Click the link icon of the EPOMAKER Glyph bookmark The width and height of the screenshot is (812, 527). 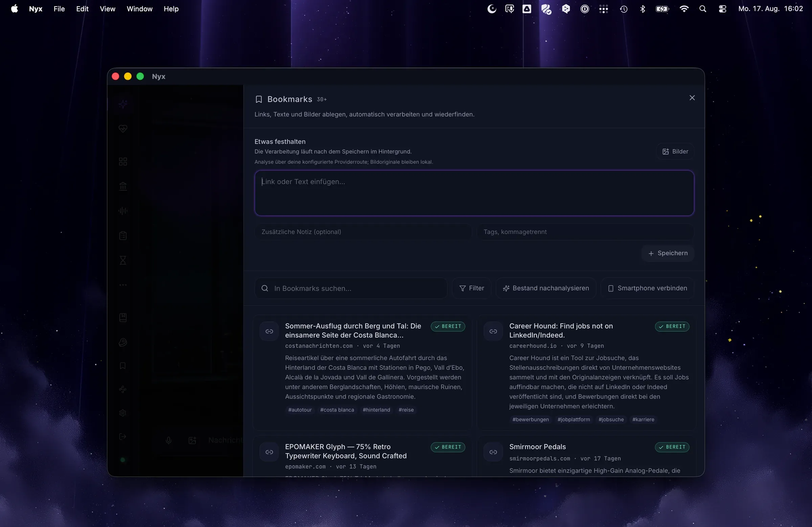(269, 452)
